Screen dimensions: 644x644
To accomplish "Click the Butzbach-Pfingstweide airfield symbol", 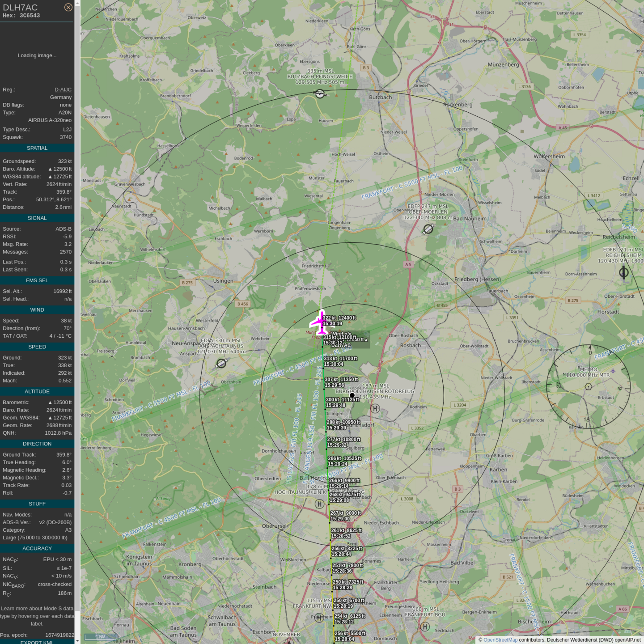I will [x=320, y=93].
